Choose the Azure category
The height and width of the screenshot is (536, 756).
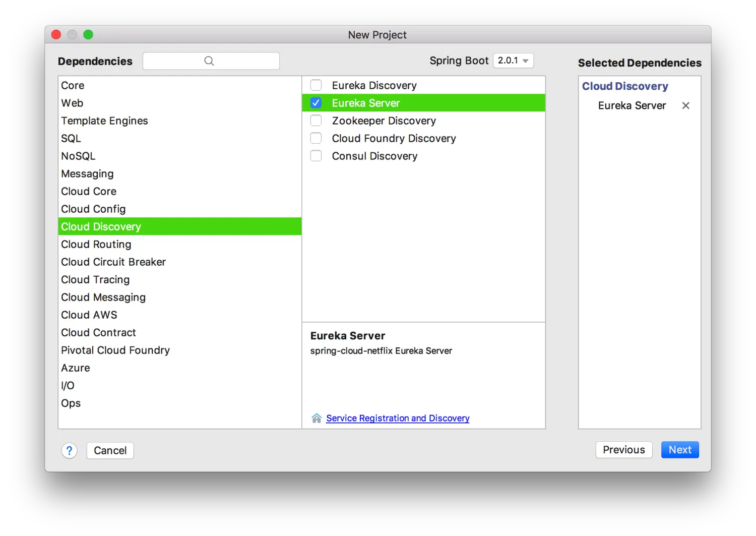tap(180, 368)
